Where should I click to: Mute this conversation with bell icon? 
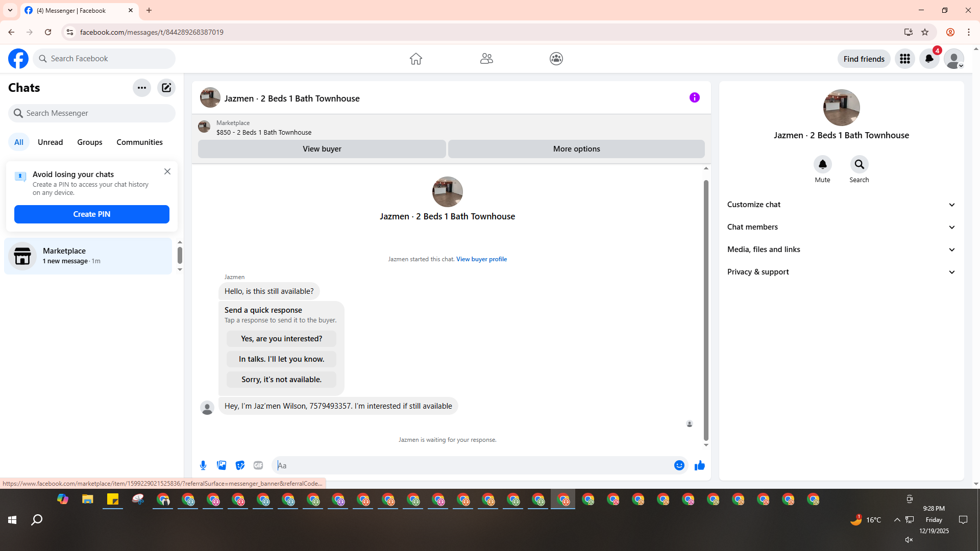click(x=822, y=164)
